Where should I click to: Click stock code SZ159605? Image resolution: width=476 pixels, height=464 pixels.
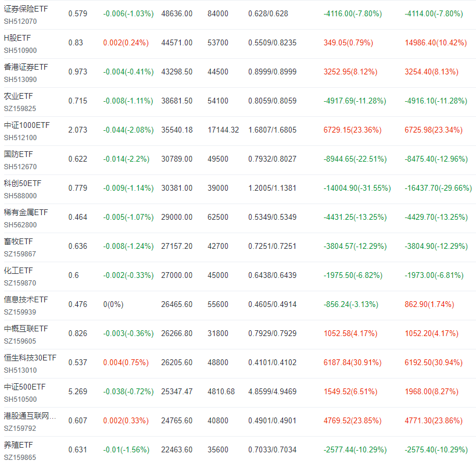[20, 341]
